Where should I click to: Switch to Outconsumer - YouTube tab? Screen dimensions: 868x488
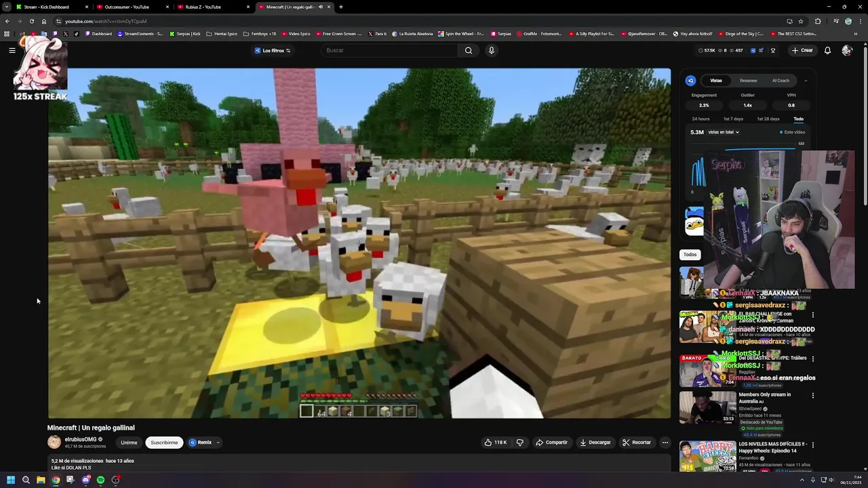(132, 7)
